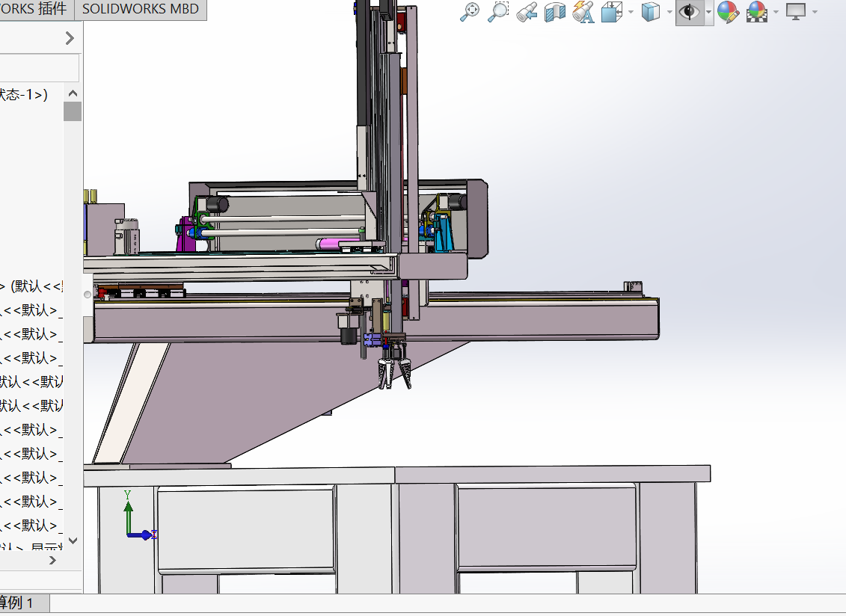Click the filter input field in the tree panel
846x616 pixels.
pos(40,68)
